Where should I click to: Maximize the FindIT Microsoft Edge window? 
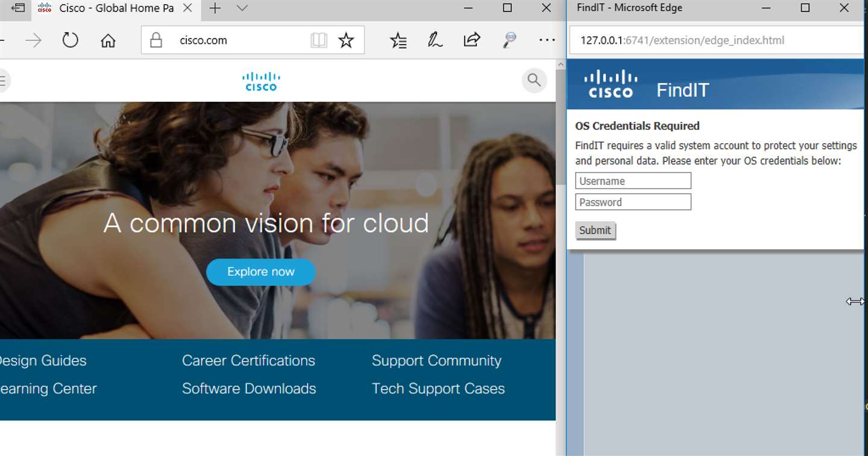tap(805, 8)
